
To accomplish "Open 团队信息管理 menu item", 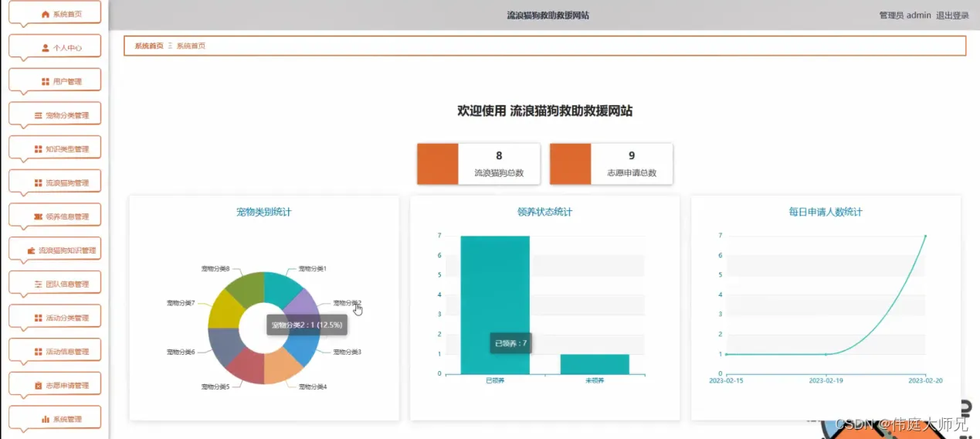I will 56,284.
